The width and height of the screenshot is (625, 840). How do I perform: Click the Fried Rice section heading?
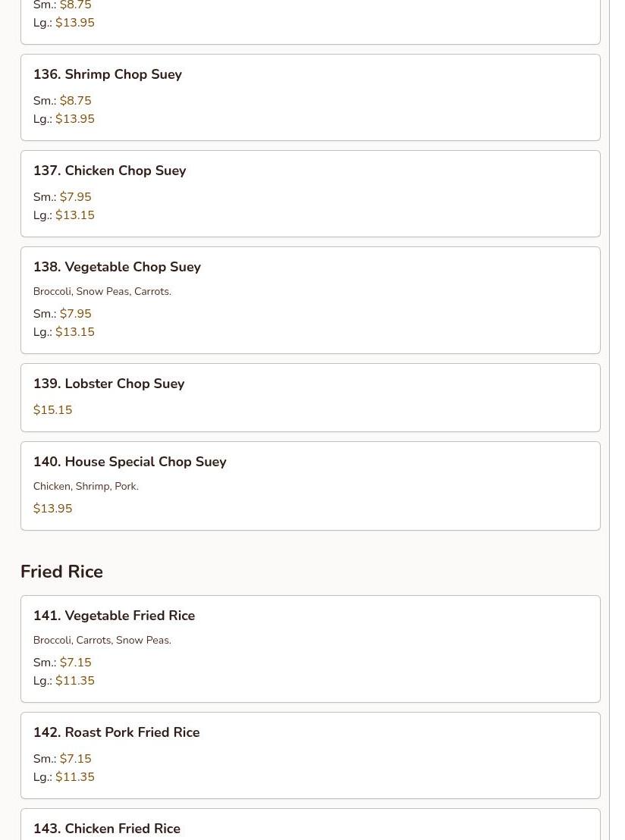click(61, 572)
